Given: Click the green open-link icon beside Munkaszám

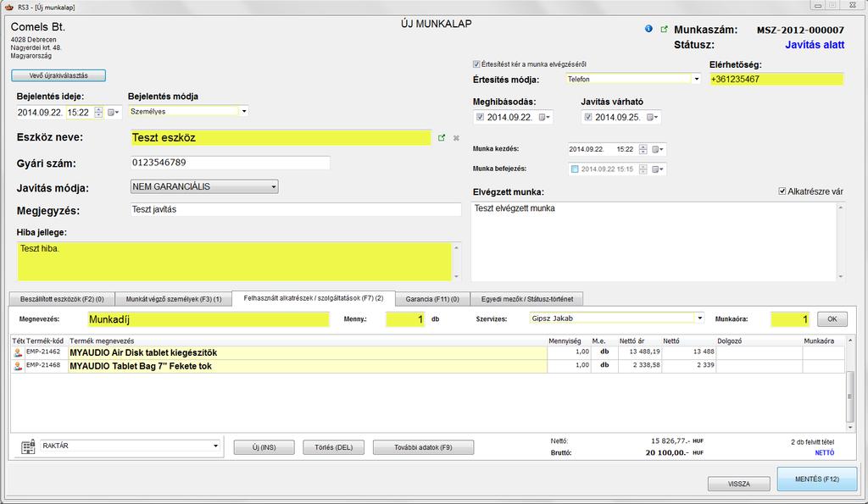Looking at the screenshot, I should point(664,30).
